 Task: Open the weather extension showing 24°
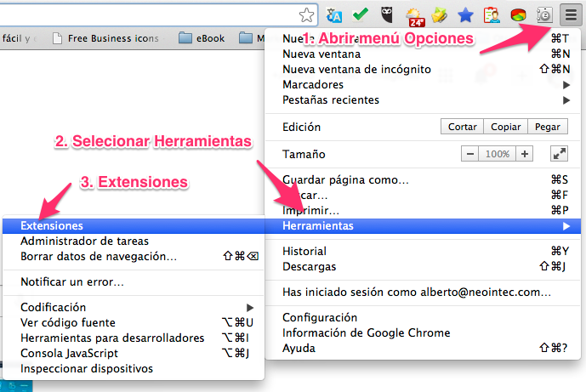click(x=415, y=17)
